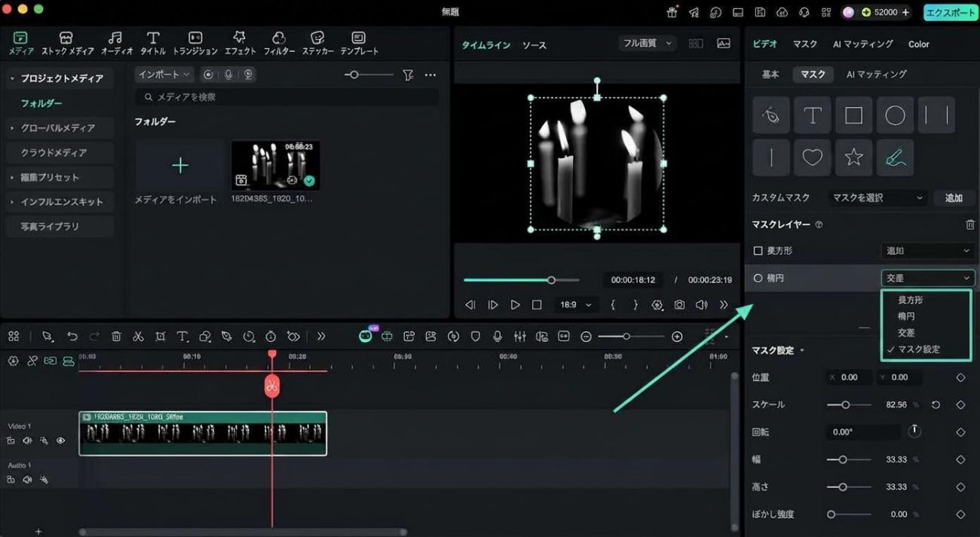Open the マスクを選択 dropdown

click(x=877, y=198)
